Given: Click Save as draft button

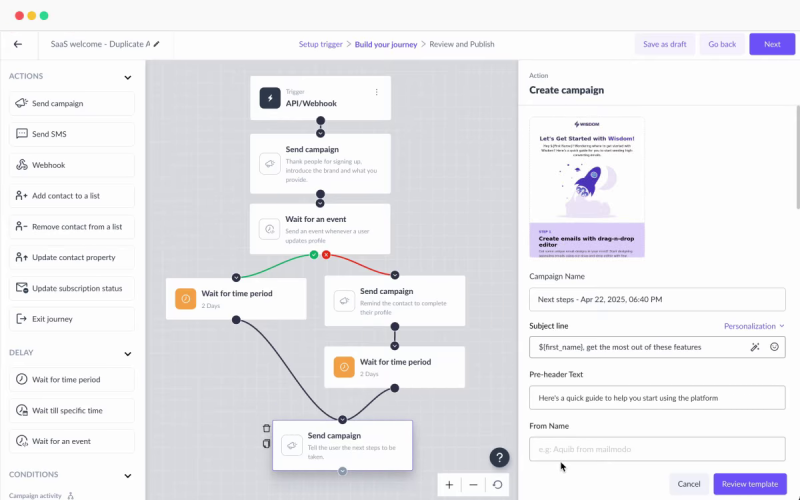Looking at the screenshot, I should (x=664, y=44).
